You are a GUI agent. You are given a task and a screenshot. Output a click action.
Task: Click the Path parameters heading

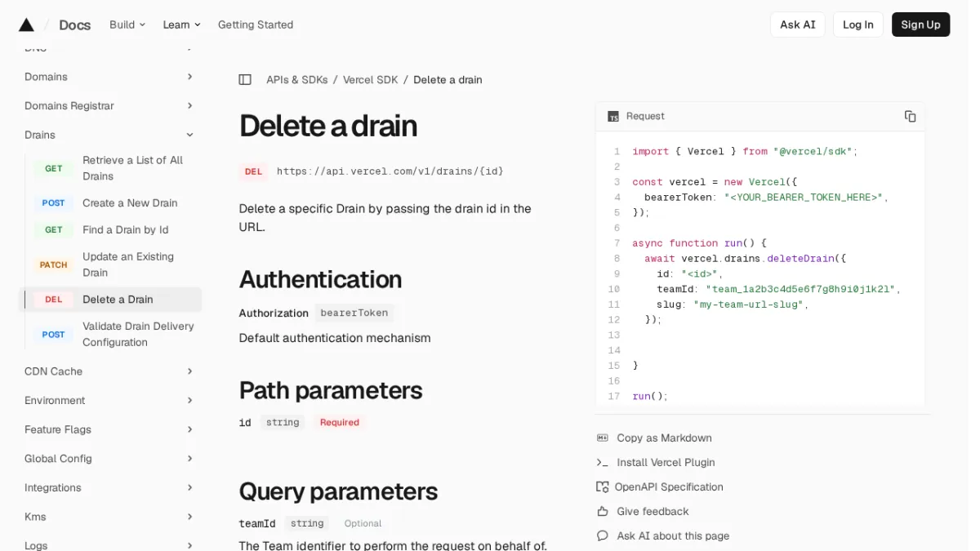pyautogui.click(x=331, y=390)
